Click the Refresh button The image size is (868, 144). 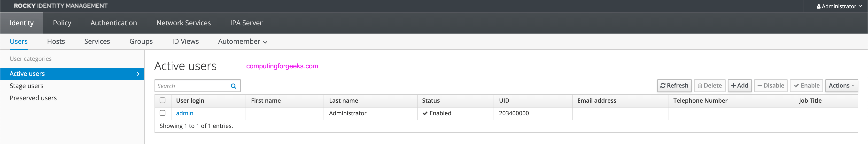(x=674, y=86)
